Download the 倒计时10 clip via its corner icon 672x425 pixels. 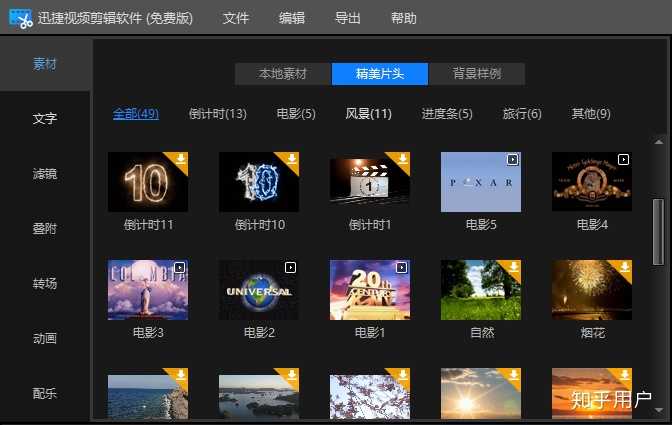pos(291,159)
